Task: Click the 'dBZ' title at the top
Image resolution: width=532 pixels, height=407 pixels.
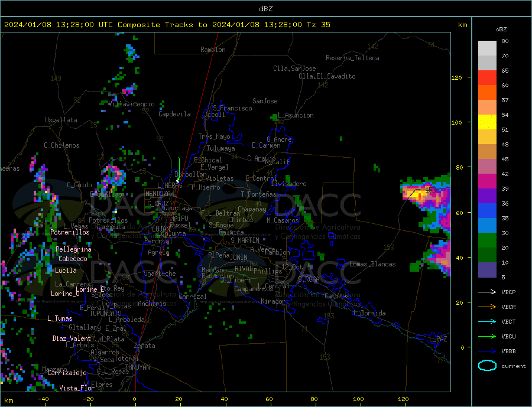Action: [265, 9]
